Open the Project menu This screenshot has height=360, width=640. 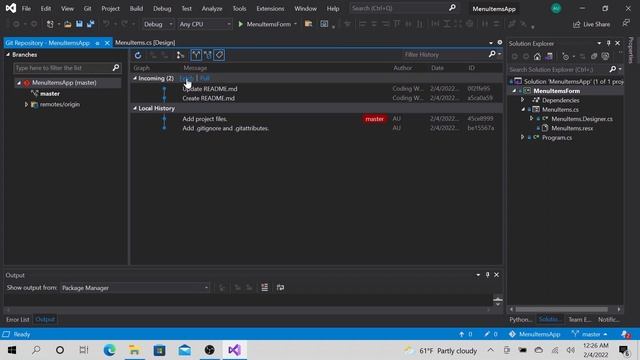click(x=110, y=8)
